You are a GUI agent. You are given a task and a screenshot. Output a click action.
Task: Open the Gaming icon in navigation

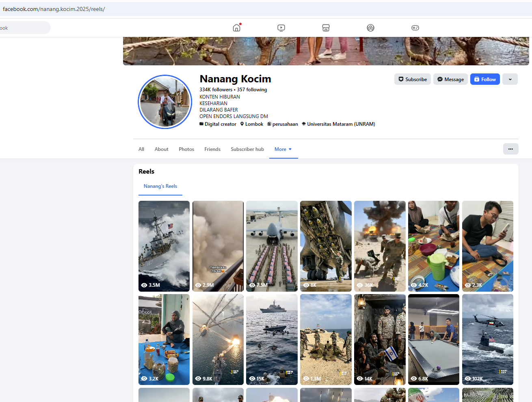pos(415,28)
